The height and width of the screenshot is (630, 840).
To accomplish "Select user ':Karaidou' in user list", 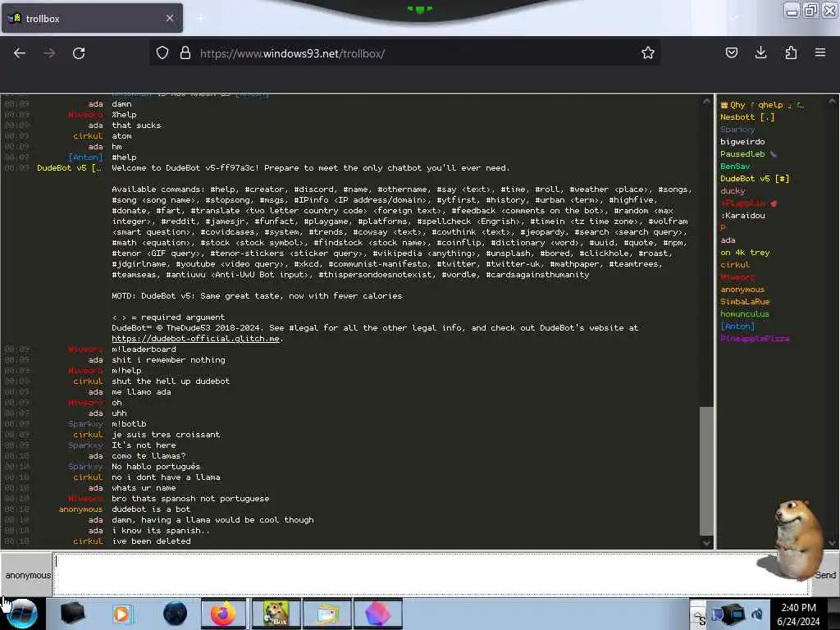I will (x=743, y=216).
